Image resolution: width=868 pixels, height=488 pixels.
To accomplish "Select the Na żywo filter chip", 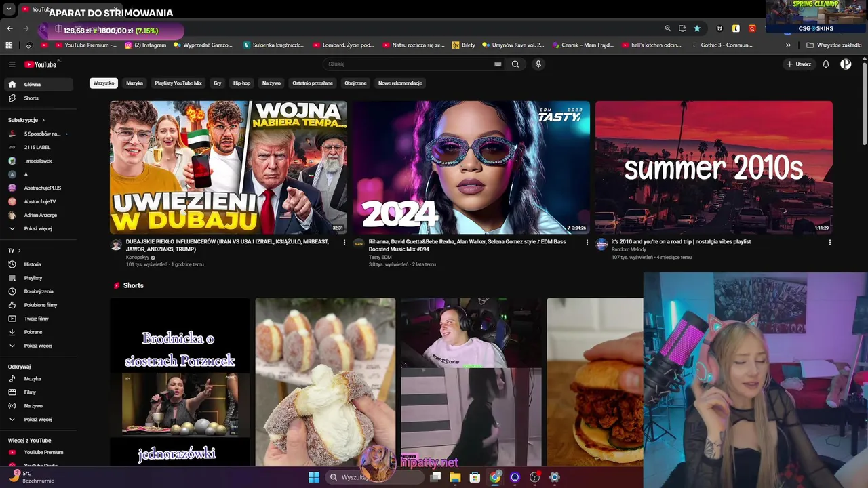I will pos(271,83).
